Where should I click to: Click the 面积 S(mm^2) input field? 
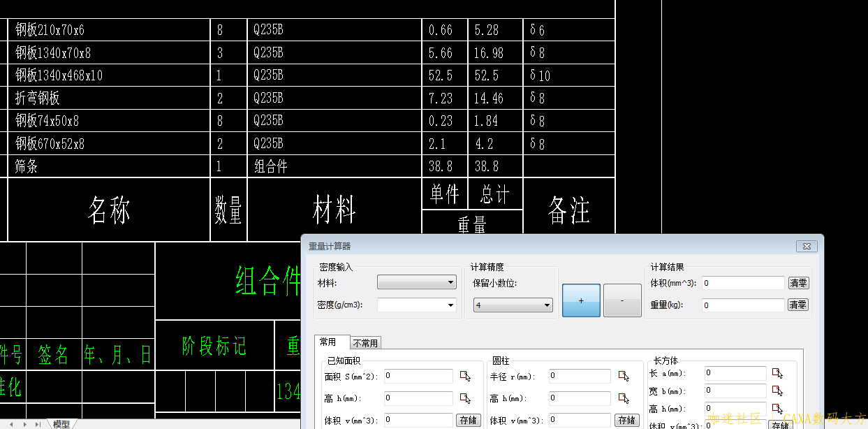coord(418,376)
